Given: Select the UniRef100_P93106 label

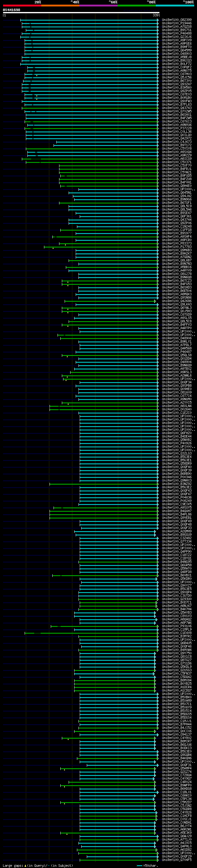Looking at the screenshot, I should (x=177, y=626).
